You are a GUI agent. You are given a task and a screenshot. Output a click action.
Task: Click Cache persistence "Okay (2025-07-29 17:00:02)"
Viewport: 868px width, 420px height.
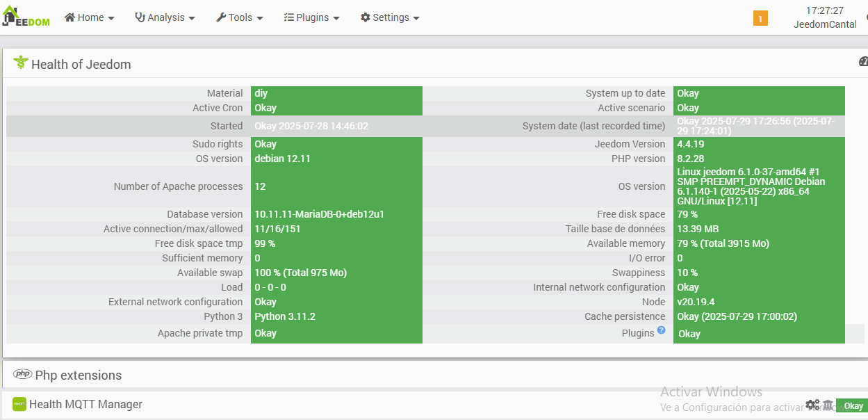click(x=737, y=316)
